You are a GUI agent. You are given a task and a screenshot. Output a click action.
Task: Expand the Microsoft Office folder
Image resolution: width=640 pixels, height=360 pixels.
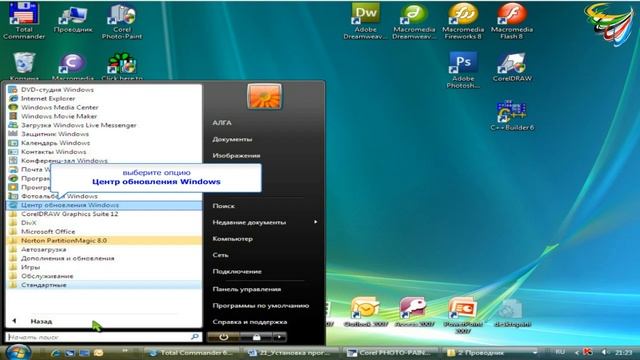[104, 232]
